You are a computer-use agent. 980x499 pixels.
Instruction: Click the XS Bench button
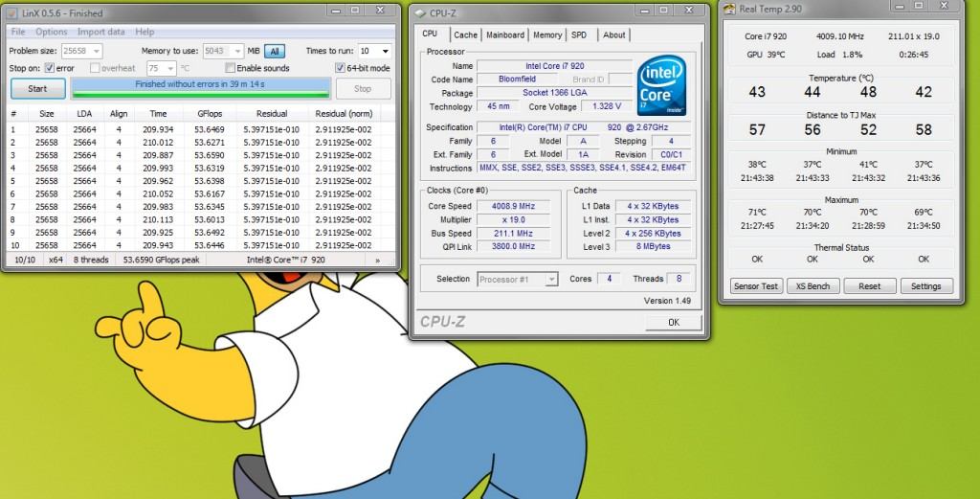pos(813,286)
